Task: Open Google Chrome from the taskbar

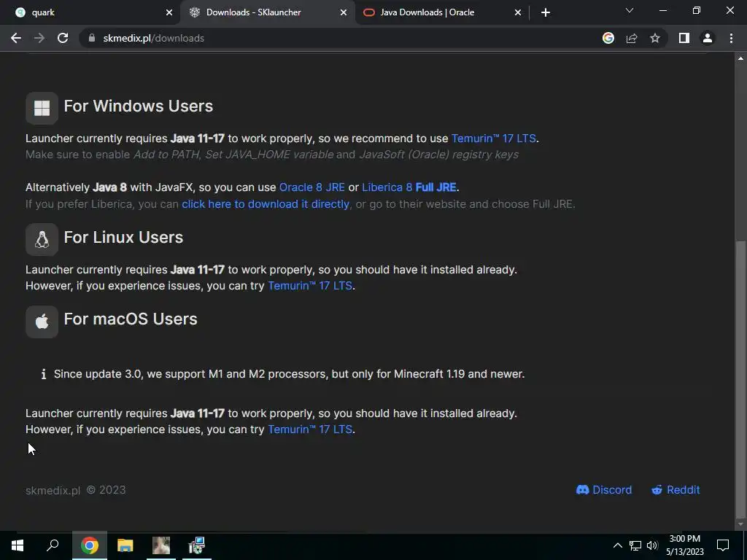Action: [x=90, y=545]
